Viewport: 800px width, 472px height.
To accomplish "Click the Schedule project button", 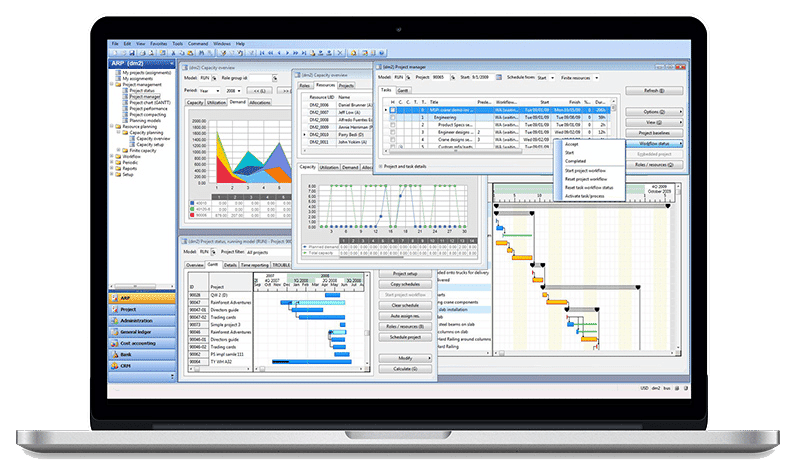I will click(x=405, y=337).
